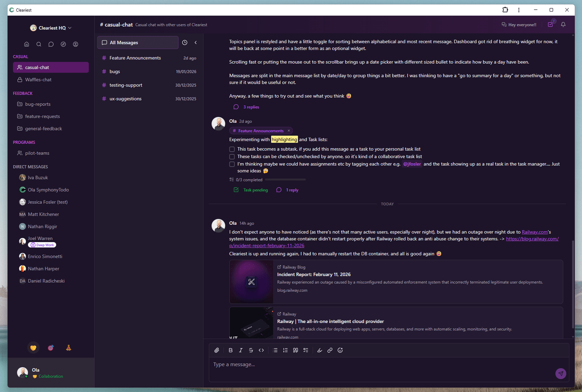The image size is (582, 392).
Task: Go to Home using the sidebar house icon
Action: coord(27,44)
